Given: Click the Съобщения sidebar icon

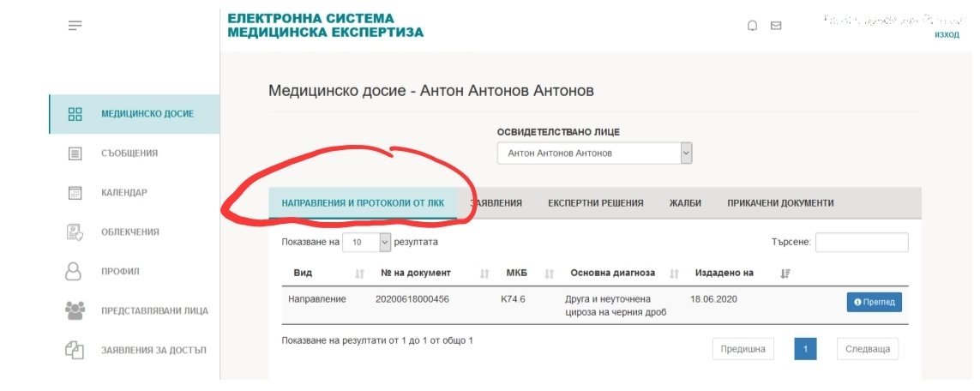Looking at the screenshot, I should click(75, 153).
